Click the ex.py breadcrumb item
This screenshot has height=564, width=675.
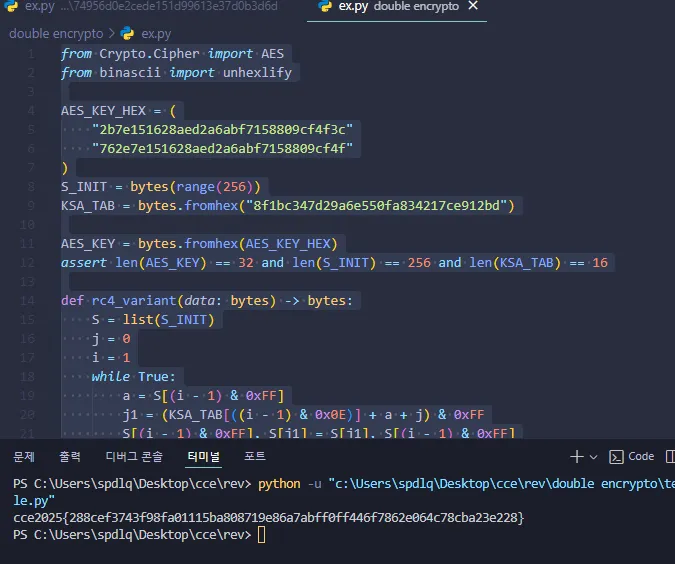[x=156, y=34]
